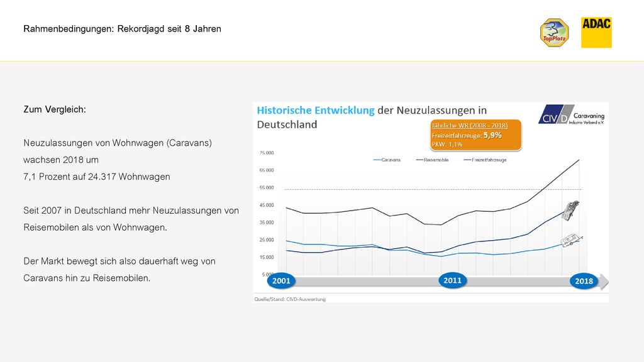644x362 pixels.
Task: Click the 75.000 y-axis label
Action: [267, 153]
